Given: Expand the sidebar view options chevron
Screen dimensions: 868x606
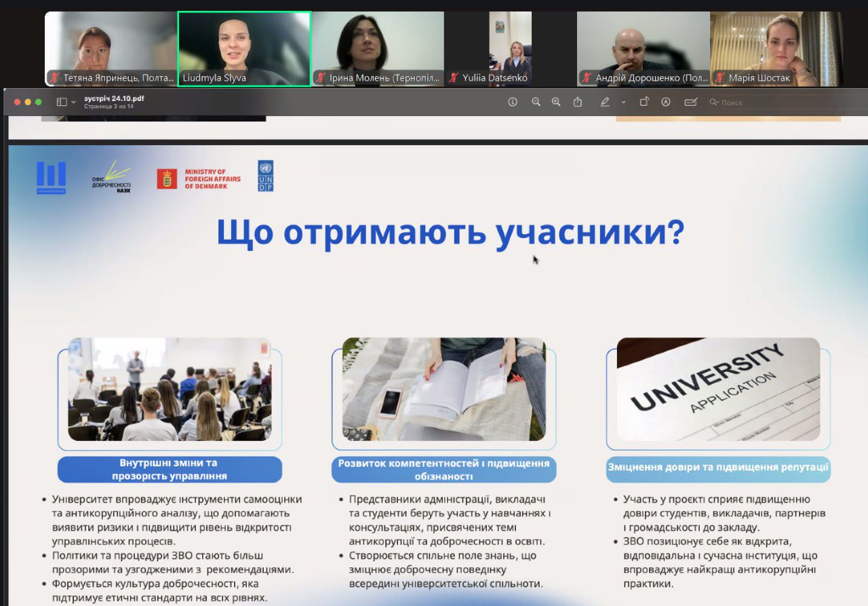Looking at the screenshot, I should pos(73,102).
